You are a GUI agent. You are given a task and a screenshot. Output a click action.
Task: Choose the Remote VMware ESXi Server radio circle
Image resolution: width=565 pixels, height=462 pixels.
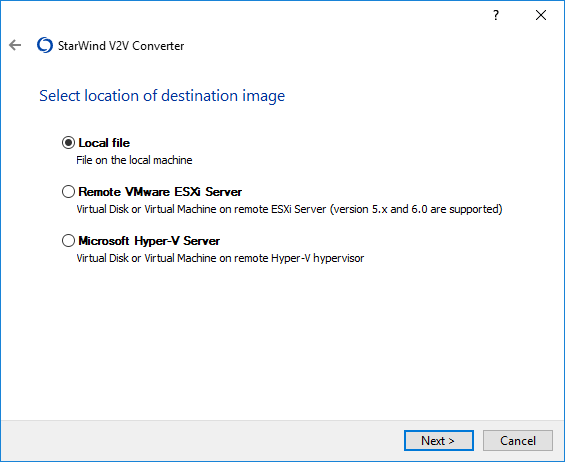click(x=68, y=192)
